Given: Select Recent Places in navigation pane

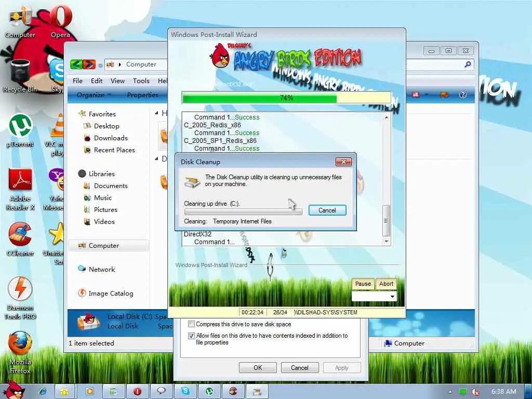Looking at the screenshot, I should point(114,150).
